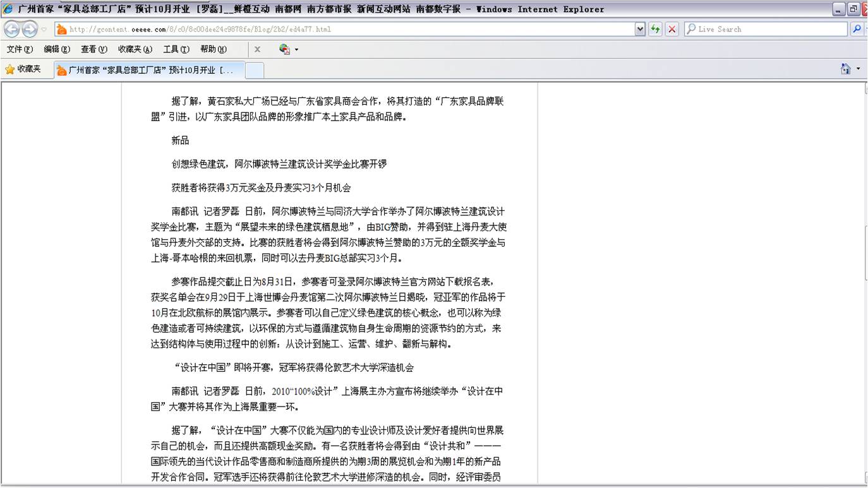Click the PDF converter toolbar icon

point(284,49)
